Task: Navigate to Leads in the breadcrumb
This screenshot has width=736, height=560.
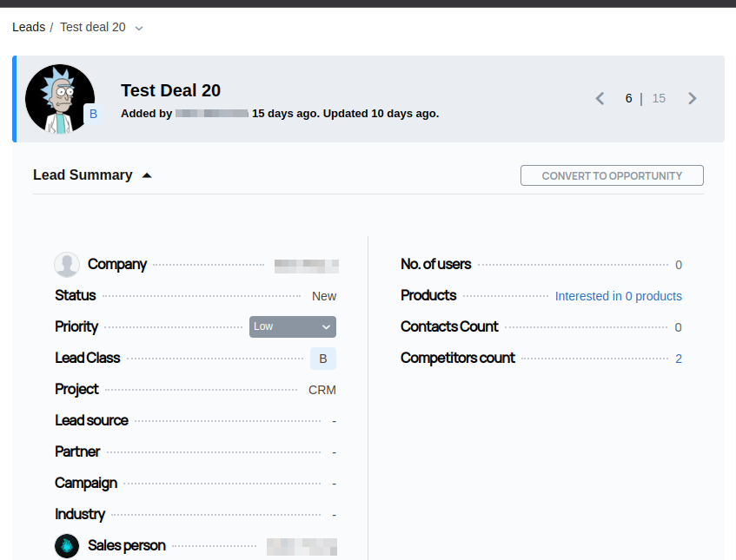Action: pyautogui.click(x=29, y=27)
